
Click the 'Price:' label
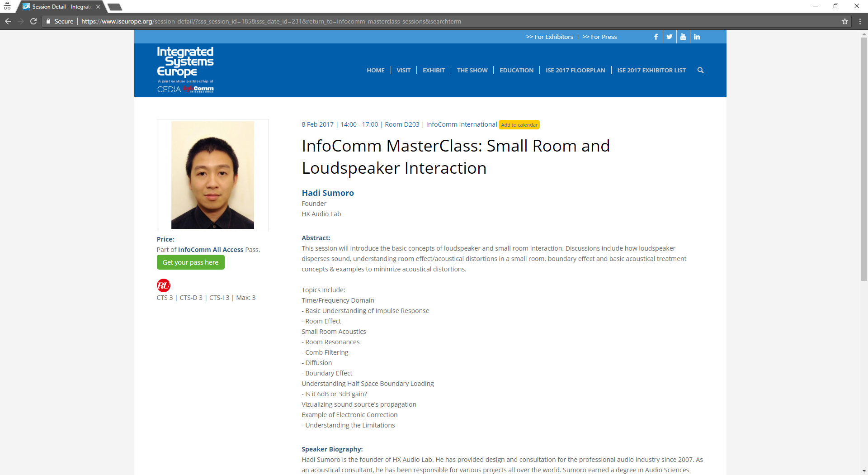coord(165,239)
